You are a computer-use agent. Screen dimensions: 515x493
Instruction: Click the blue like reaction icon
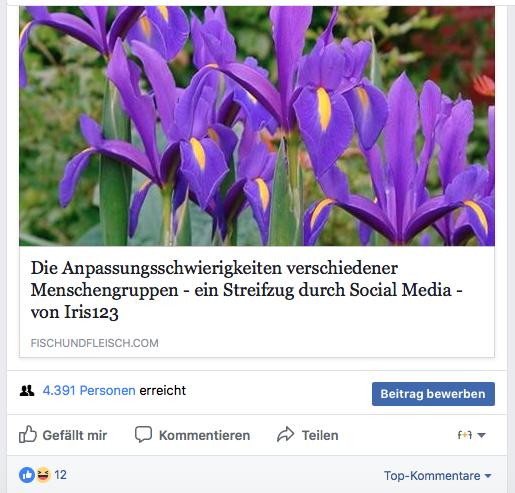click(x=27, y=475)
